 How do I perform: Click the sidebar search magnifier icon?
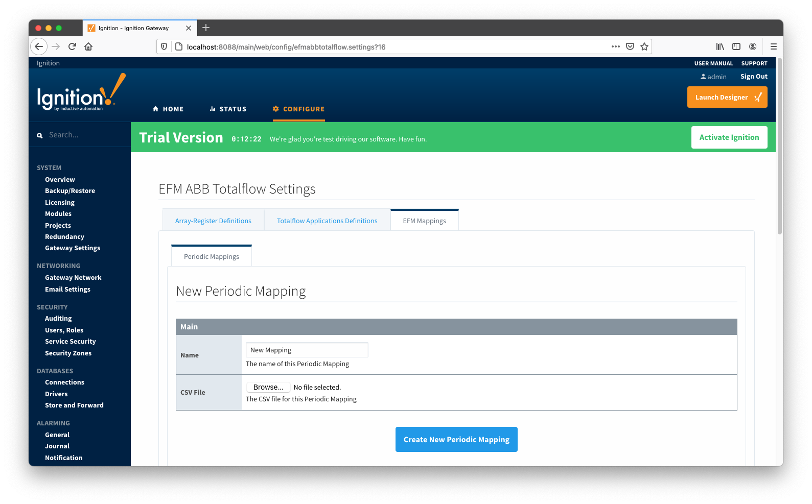click(39, 135)
